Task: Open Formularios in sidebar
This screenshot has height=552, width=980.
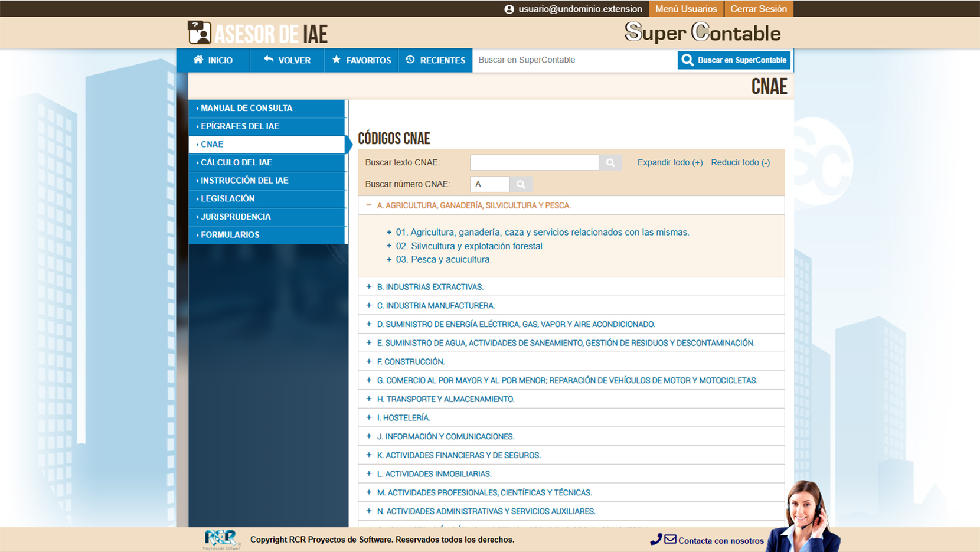Action: click(x=267, y=235)
